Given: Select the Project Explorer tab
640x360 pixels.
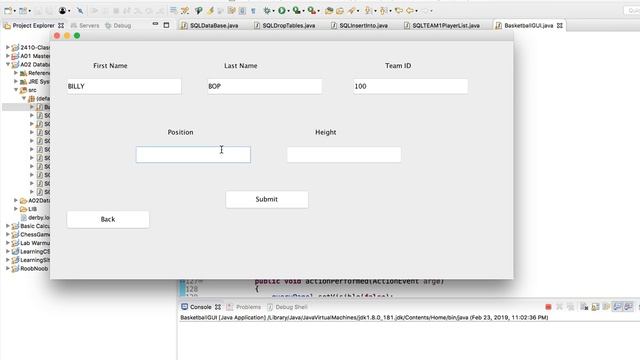Looking at the screenshot, I should click(x=33, y=25).
